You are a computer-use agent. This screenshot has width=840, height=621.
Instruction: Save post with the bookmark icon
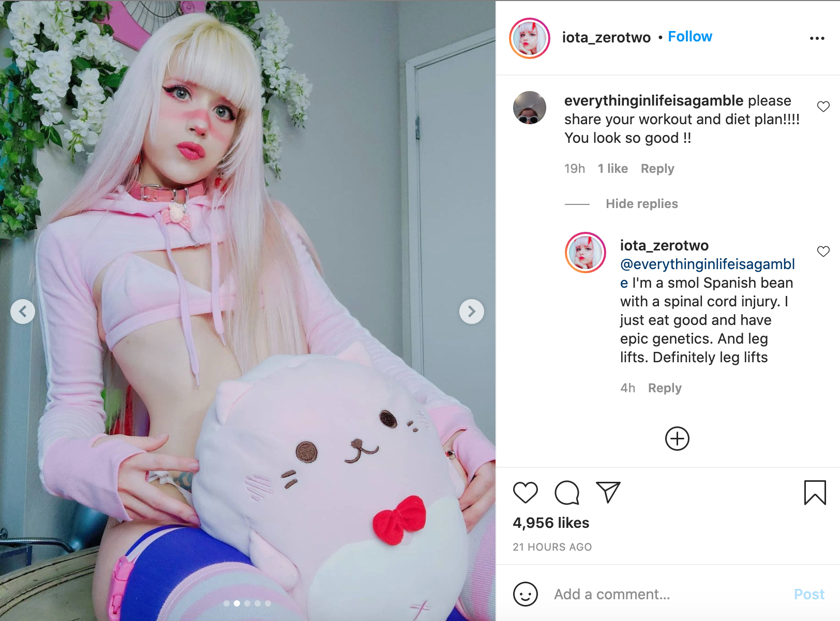(815, 492)
